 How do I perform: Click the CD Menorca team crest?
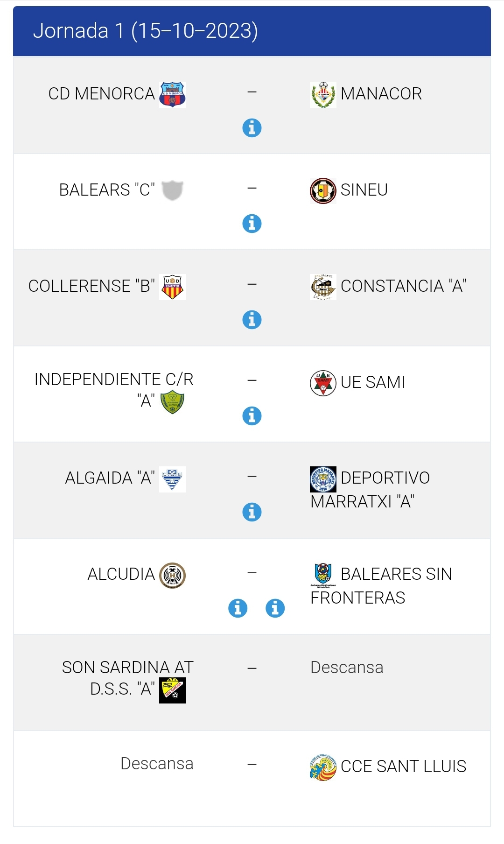(172, 94)
